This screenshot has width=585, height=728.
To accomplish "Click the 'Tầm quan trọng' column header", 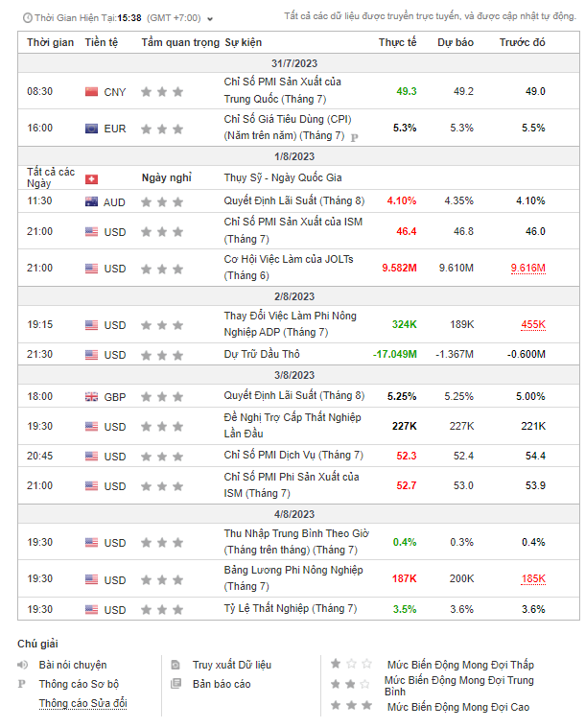I will pos(179,43).
